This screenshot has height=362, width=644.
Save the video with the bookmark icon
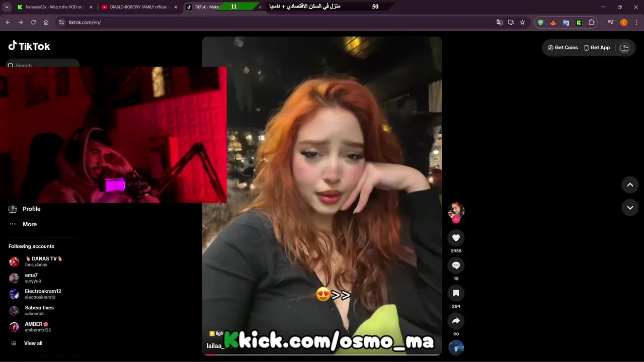(x=456, y=293)
